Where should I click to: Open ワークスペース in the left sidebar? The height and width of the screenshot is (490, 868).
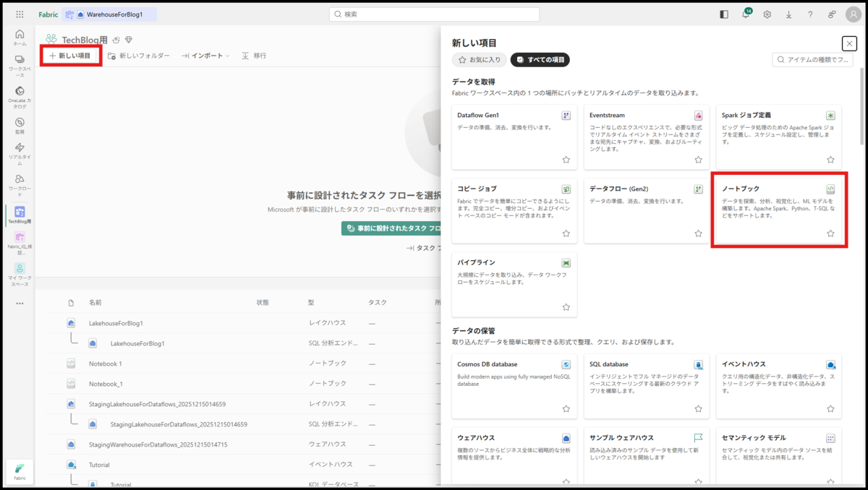(20, 66)
